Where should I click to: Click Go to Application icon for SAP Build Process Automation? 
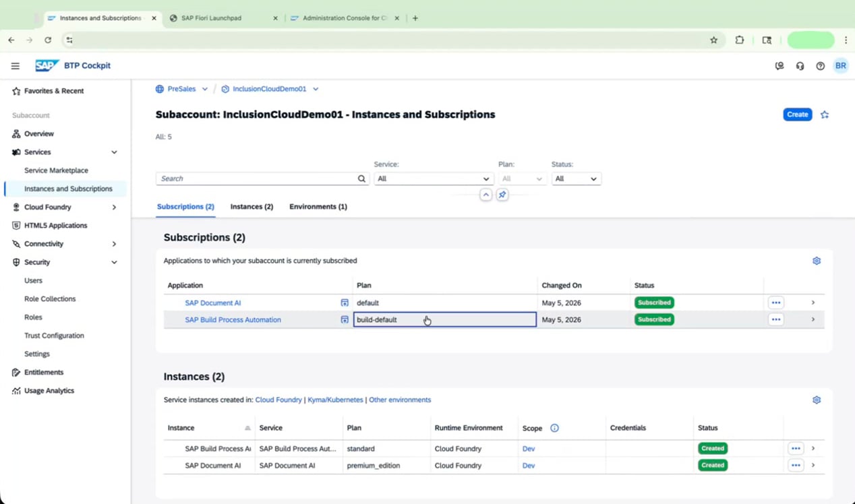pyautogui.click(x=345, y=320)
